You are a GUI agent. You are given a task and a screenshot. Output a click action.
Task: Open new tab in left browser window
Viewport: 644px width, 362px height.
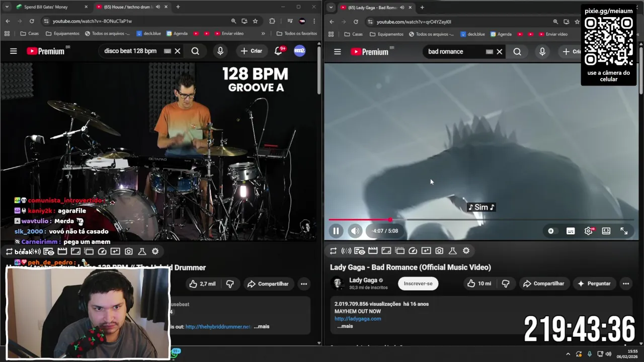[x=178, y=7]
